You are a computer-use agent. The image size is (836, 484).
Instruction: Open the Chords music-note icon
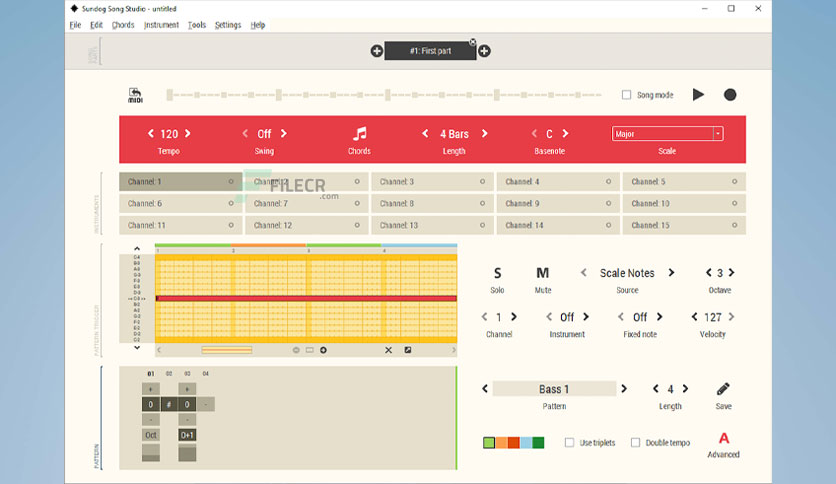pos(360,133)
